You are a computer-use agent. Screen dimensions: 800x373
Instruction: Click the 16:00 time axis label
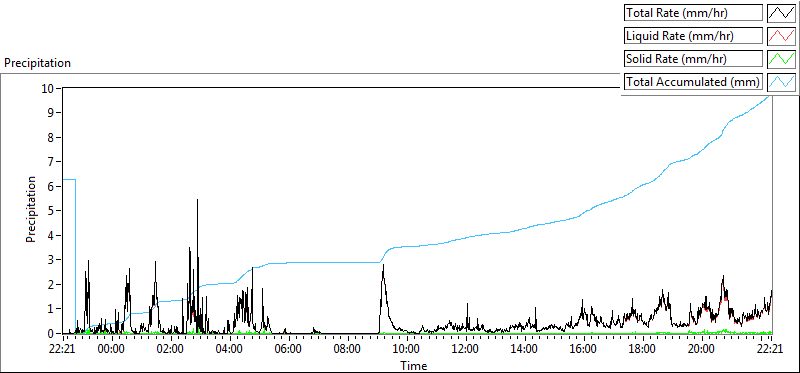[x=584, y=350]
